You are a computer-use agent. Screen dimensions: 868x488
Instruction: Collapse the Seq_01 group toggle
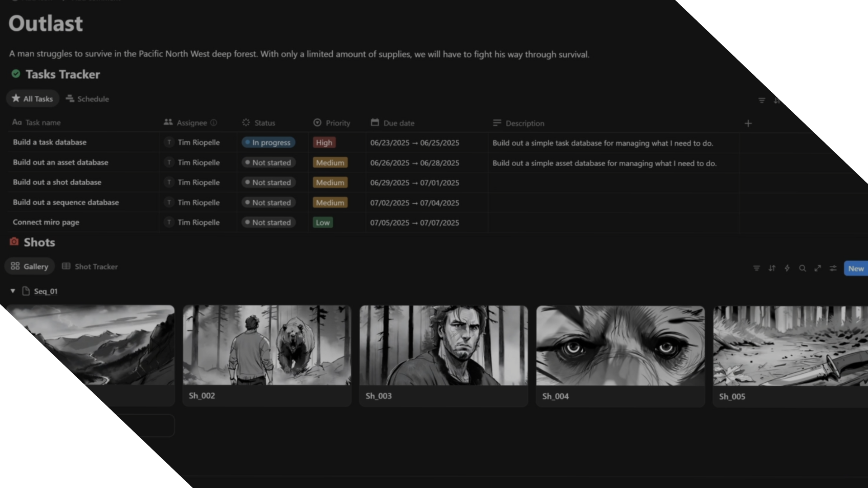[x=13, y=291]
